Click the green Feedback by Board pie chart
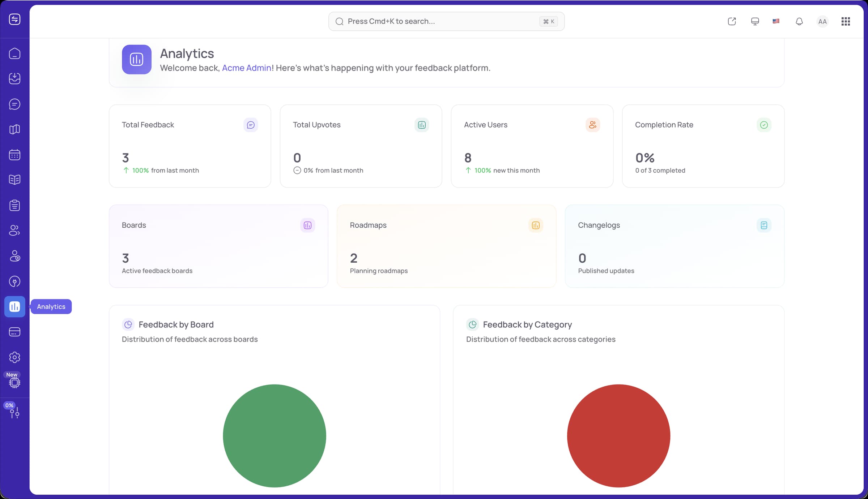Screen dimensions: 868x499 click(275, 436)
